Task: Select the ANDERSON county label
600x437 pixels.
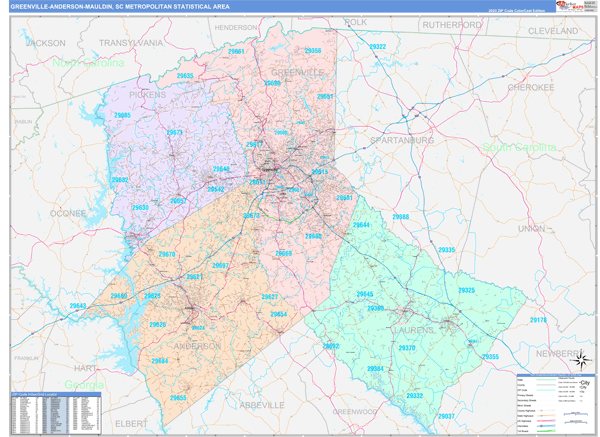Action: (198, 346)
